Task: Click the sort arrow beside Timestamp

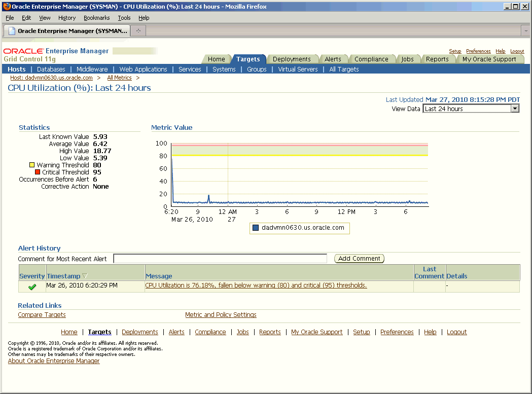Action: click(x=85, y=276)
